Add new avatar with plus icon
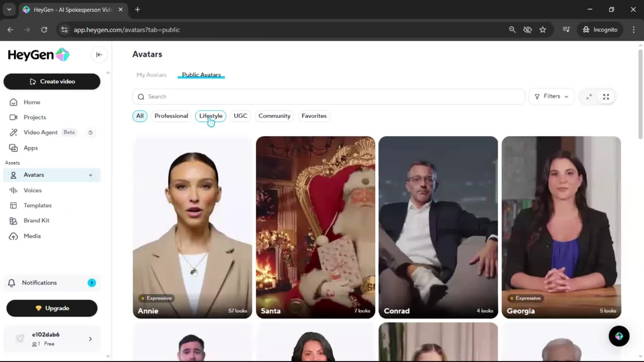Screen dimensions: 644x362 click(91, 175)
